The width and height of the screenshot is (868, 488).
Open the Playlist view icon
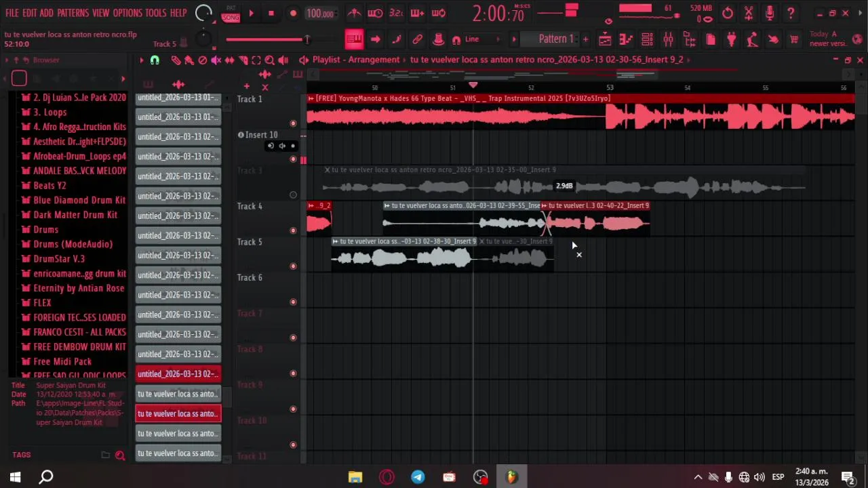[605, 39]
